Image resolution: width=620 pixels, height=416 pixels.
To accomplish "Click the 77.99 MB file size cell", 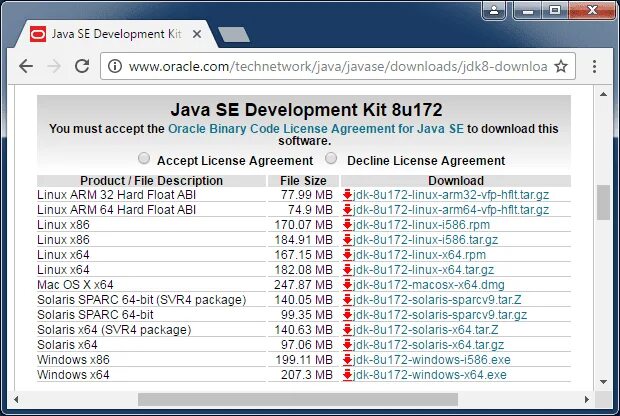I will pos(307,195).
